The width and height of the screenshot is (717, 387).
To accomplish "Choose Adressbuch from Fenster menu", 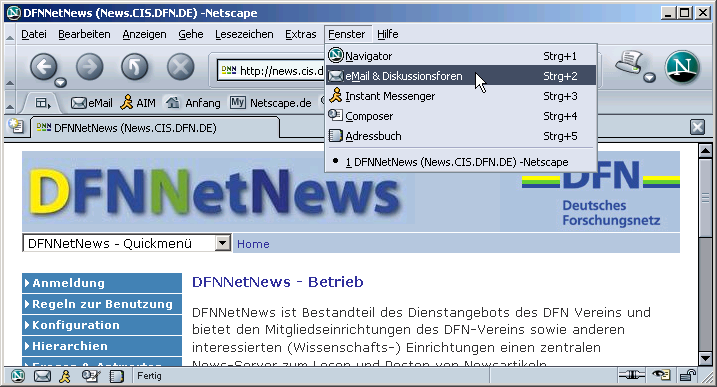I will (461, 136).
